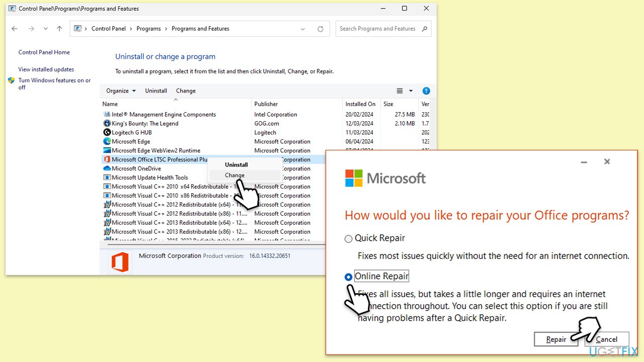Click the Logitech G HUB icon
Viewport: 644px width, 362px height.
click(107, 133)
